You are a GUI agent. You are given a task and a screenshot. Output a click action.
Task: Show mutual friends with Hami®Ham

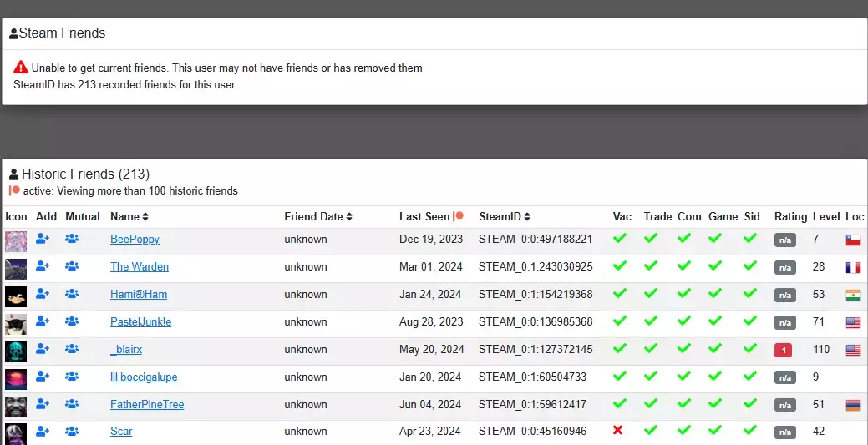(71, 293)
